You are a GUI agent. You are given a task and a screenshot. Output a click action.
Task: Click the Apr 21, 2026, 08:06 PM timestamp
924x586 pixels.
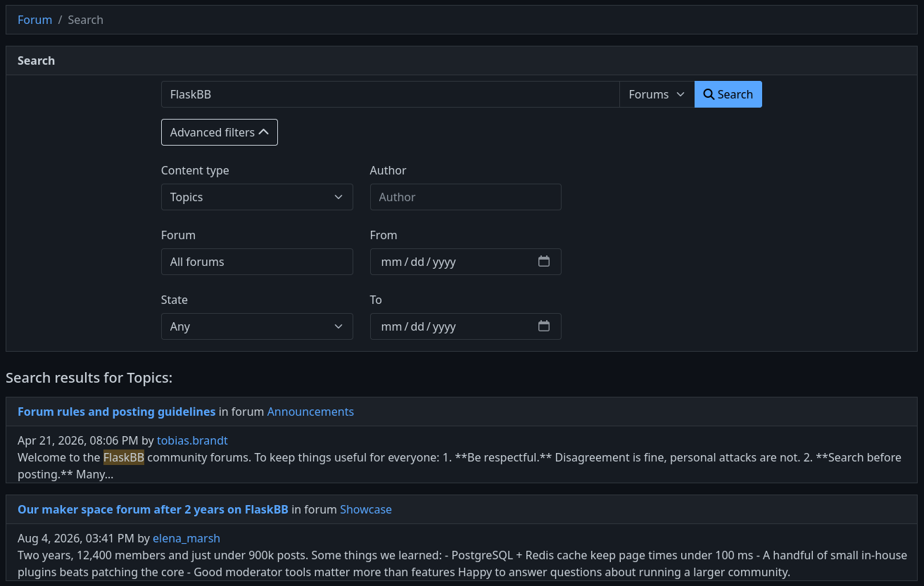click(x=78, y=440)
